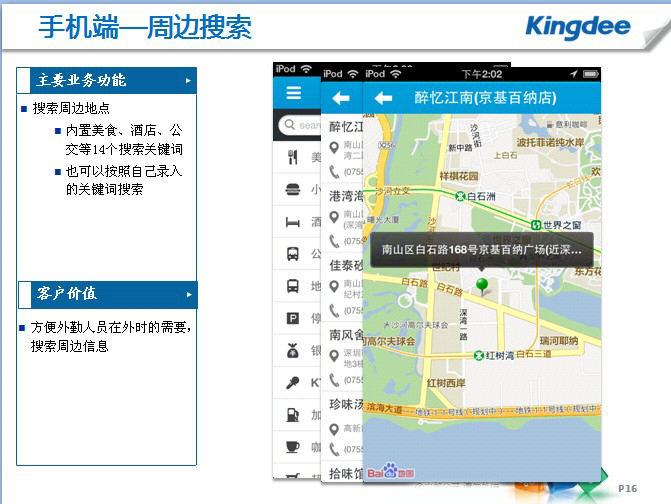Screen dimensions: 671x504
Task: Click 波托菲诺纯水岸 label on the map
Action: click(x=550, y=142)
